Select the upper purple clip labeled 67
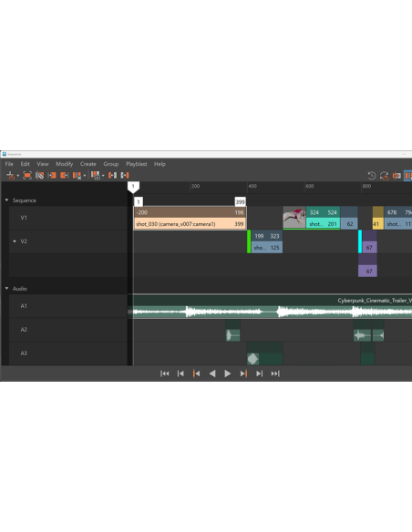 [369, 241]
